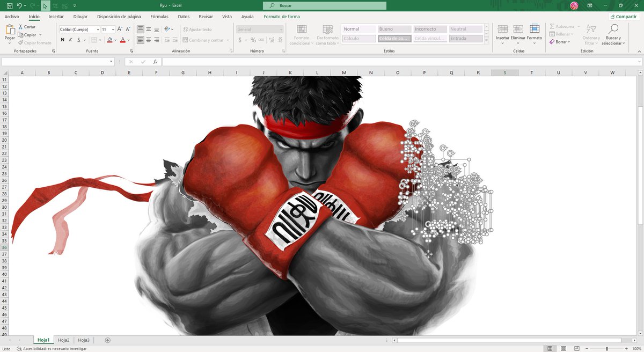Switch to Normal view in status bar

coord(550,348)
